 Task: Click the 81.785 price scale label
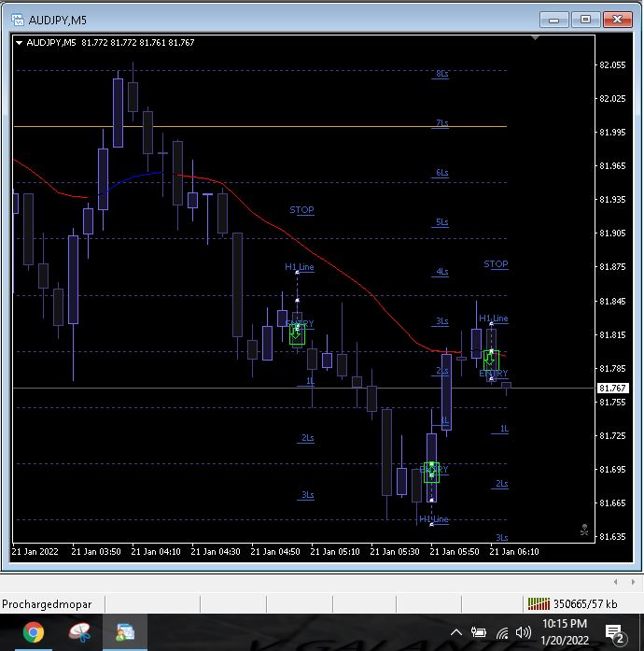[612, 368]
